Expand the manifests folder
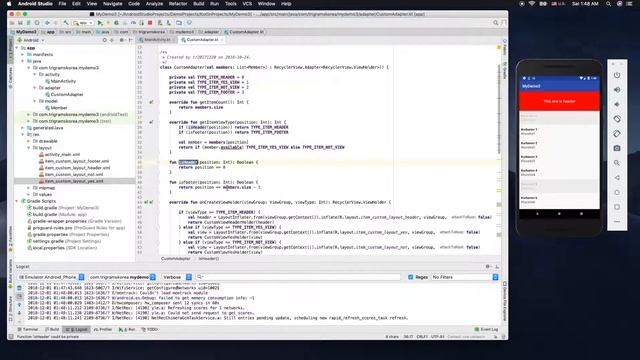The image size is (640, 360). (x=23, y=54)
